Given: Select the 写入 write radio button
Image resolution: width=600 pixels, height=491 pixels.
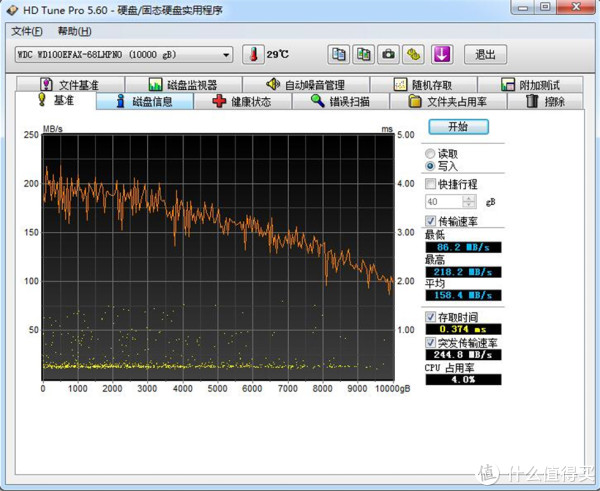Looking at the screenshot, I should [x=430, y=166].
